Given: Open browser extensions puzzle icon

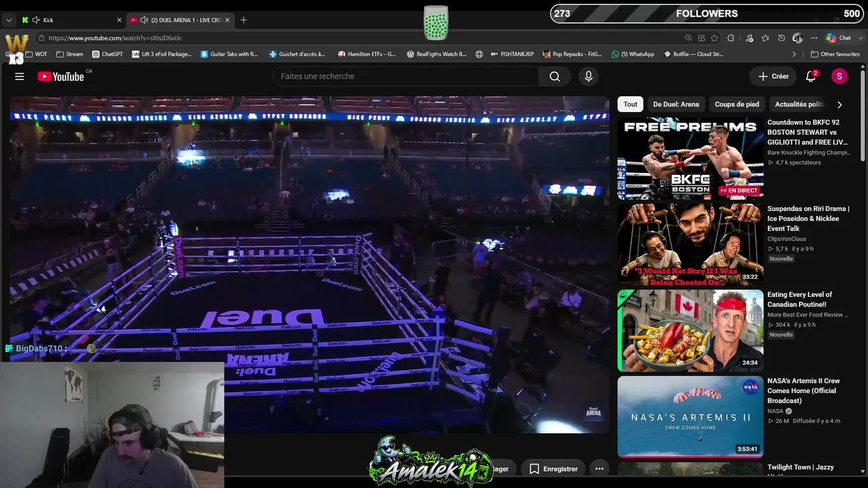Looking at the screenshot, I should [x=731, y=38].
